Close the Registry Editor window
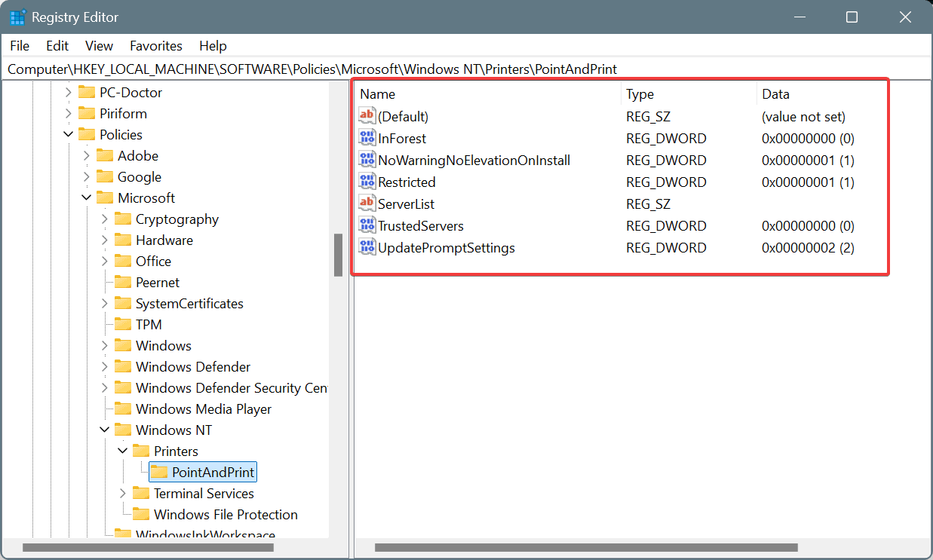933x560 pixels. point(907,17)
